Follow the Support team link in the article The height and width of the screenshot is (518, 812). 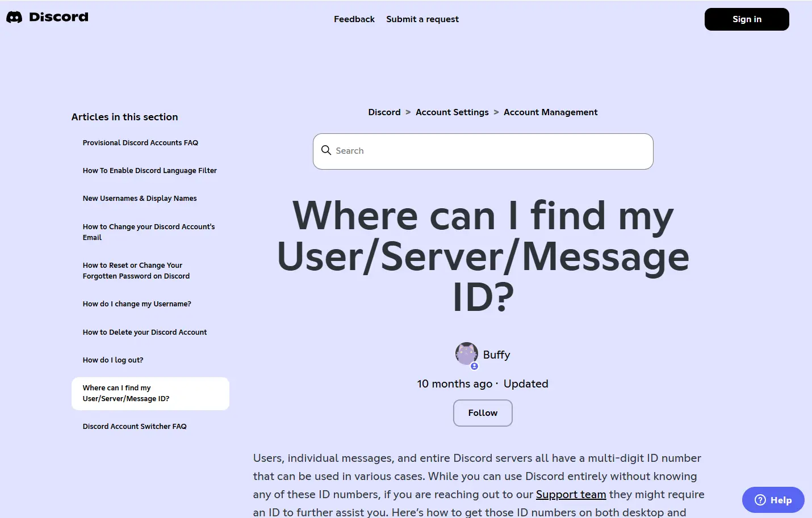[571, 495]
